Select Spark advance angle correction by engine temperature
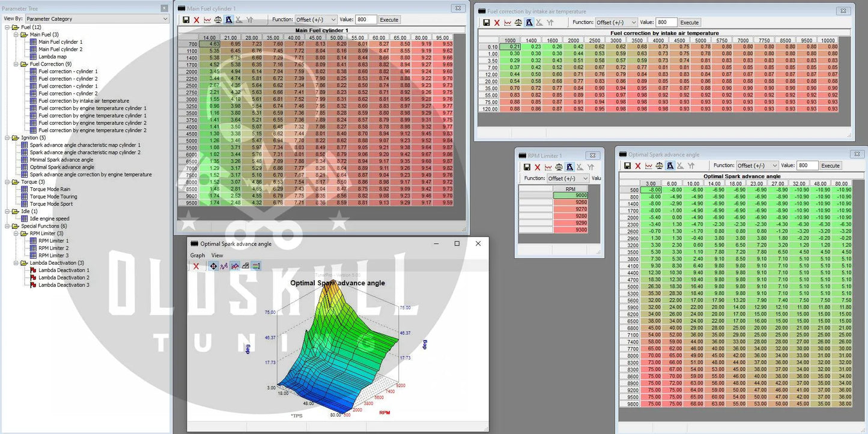The width and height of the screenshot is (868, 434). coord(91,175)
